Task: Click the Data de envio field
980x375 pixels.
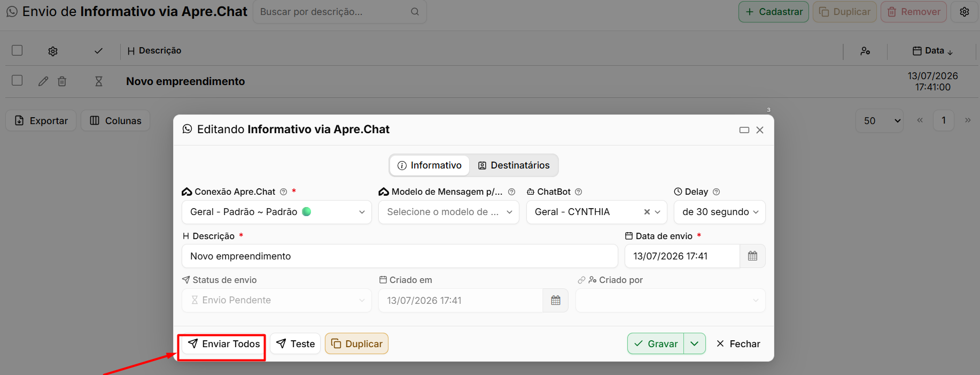Action: [682, 256]
